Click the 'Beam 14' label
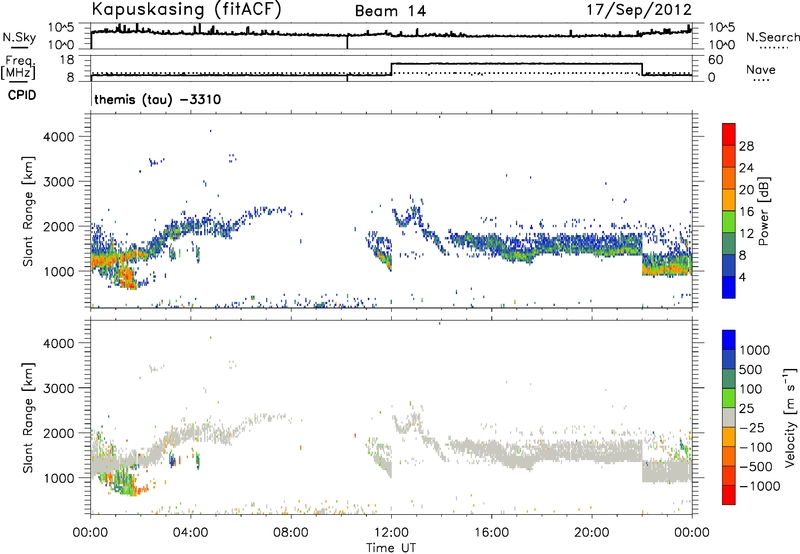 [390, 11]
